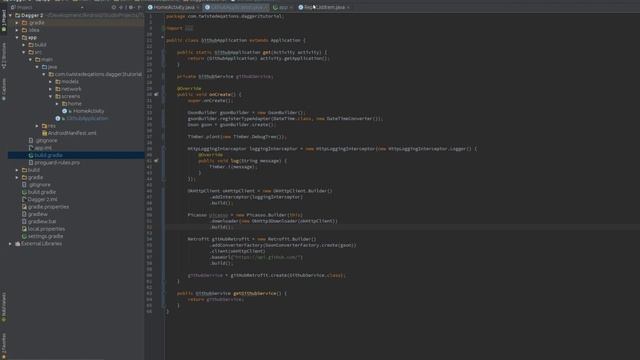
Task: Close the HomeActivity.java tab
Action: coord(198,7)
